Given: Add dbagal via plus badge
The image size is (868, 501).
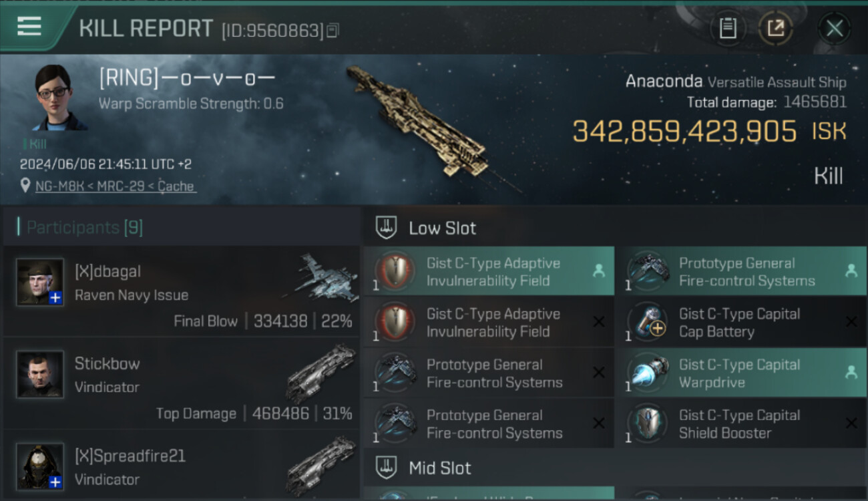Looking at the screenshot, I should [55, 298].
